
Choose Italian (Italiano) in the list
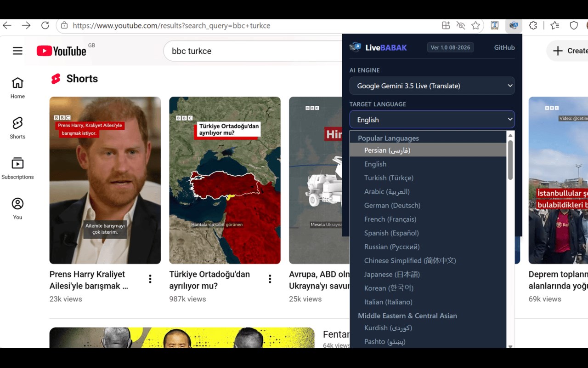pos(428,302)
